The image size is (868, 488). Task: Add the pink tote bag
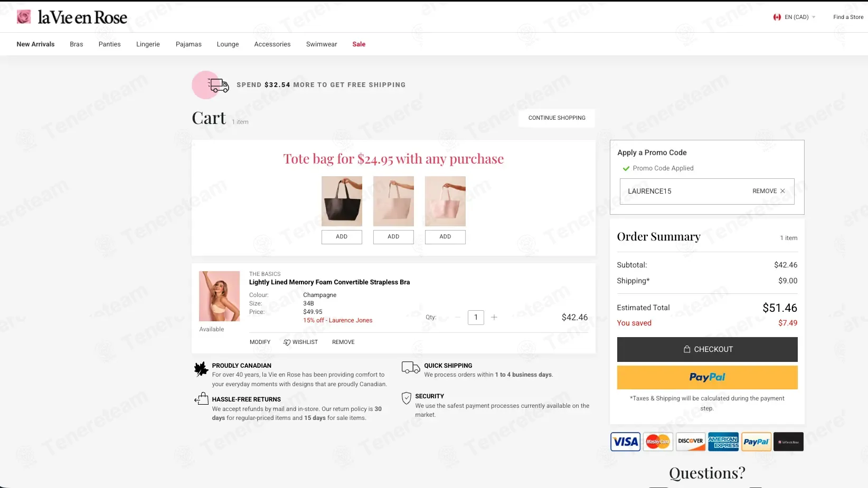tap(445, 237)
